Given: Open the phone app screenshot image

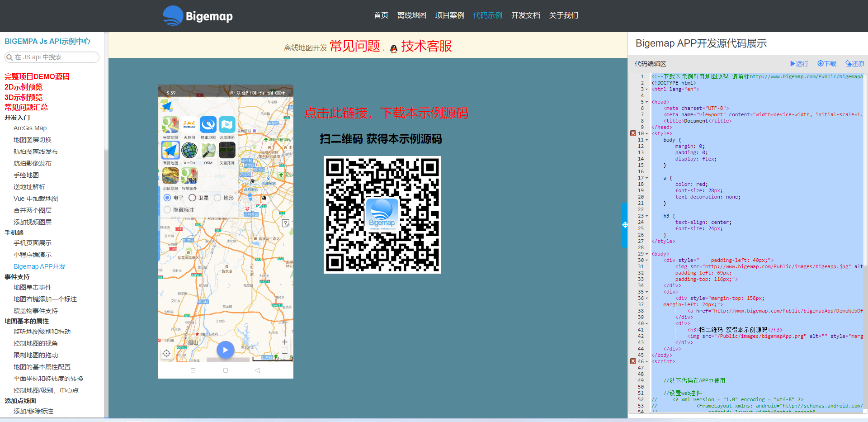Looking at the screenshot, I should [226, 232].
